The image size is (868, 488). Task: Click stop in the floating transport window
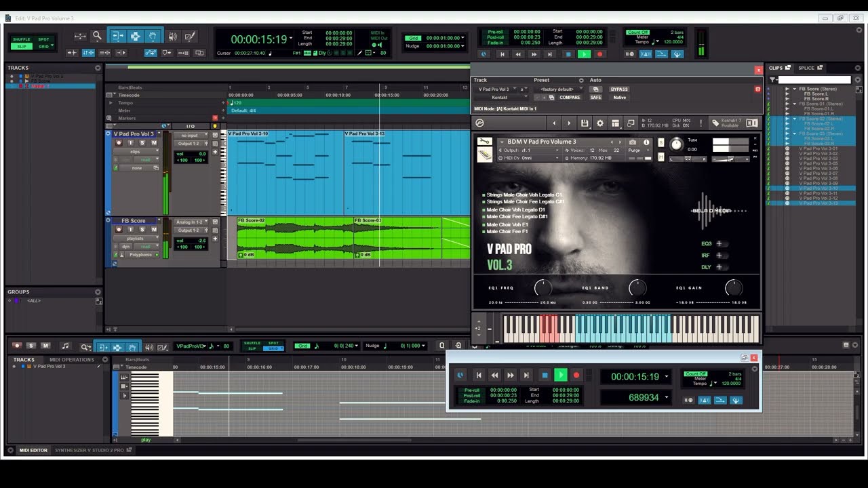click(x=544, y=375)
